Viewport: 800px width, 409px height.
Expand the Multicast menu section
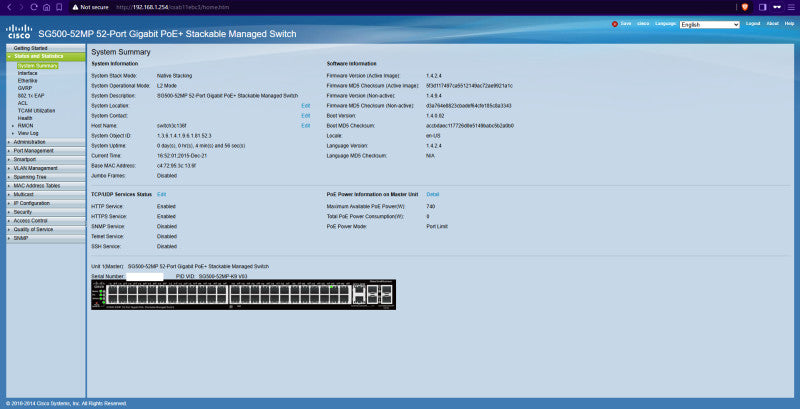[x=45, y=194]
